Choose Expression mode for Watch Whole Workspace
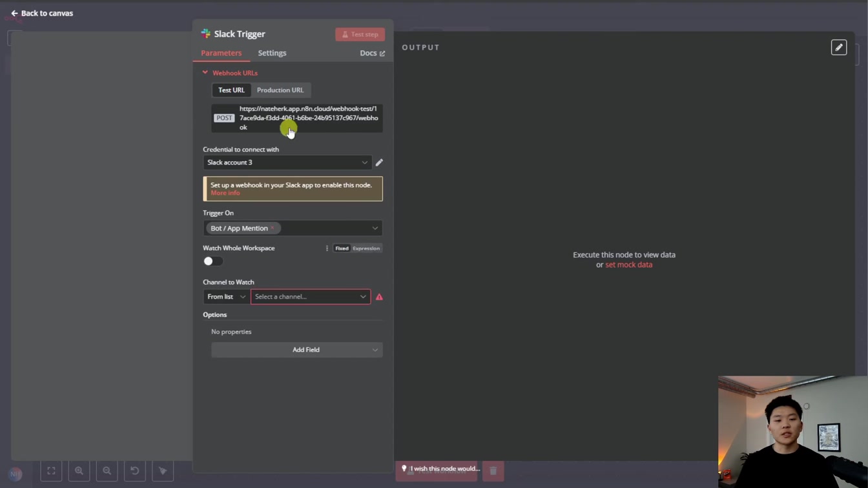The width and height of the screenshot is (868, 488). click(366, 248)
